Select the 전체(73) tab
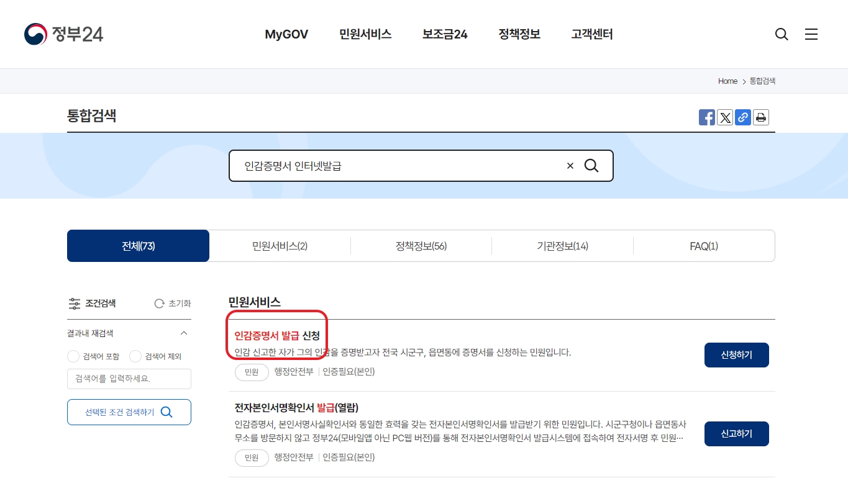Viewport: 848px width, 504px height. click(x=139, y=246)
